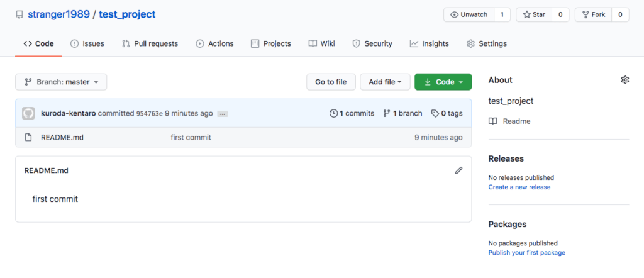Expand the Add file dropdown

point(385,82)
